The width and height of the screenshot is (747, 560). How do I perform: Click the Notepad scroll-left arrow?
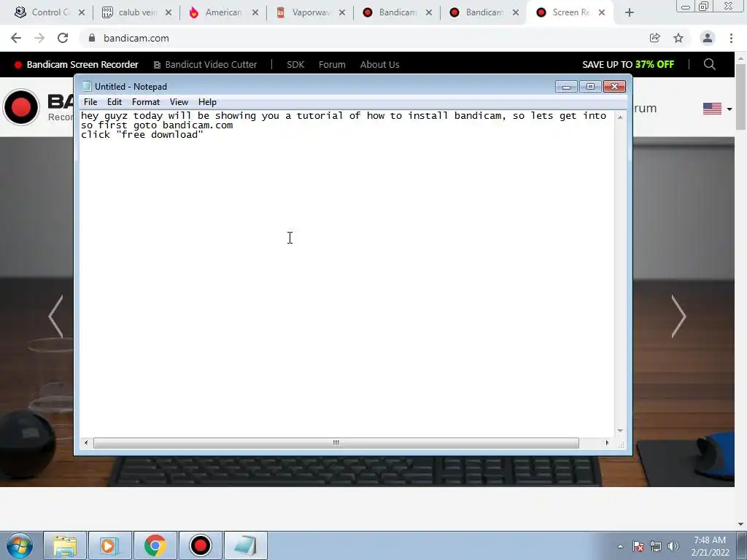coord(86,443)
